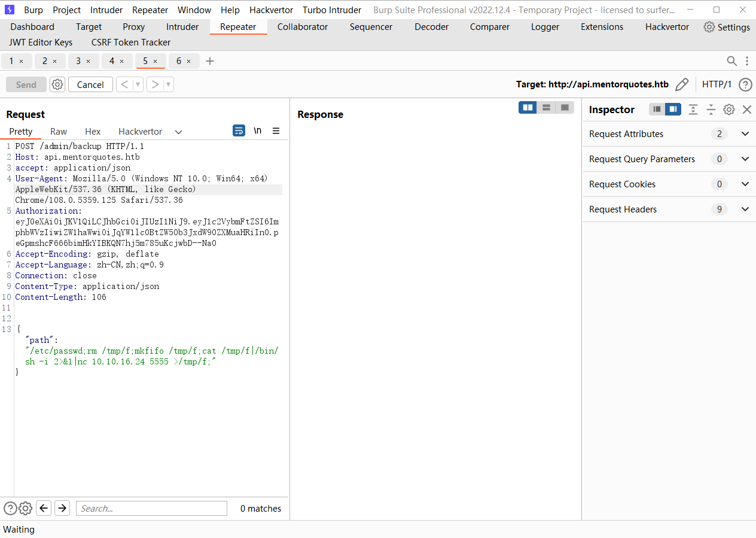The height and width of the screenshot is (538, 756).
Task: Click HTTP/1 protocol toggle
Action: tap(717, 84)
